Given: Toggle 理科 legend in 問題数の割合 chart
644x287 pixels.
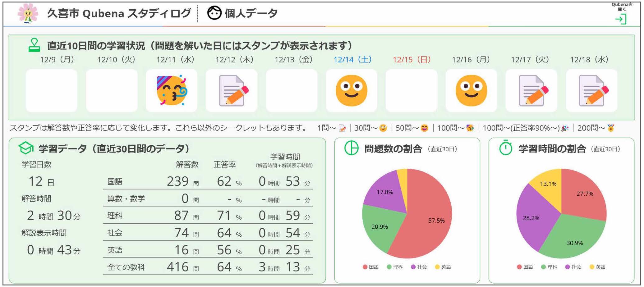Looking at the screenshot, I should [395, 267].
